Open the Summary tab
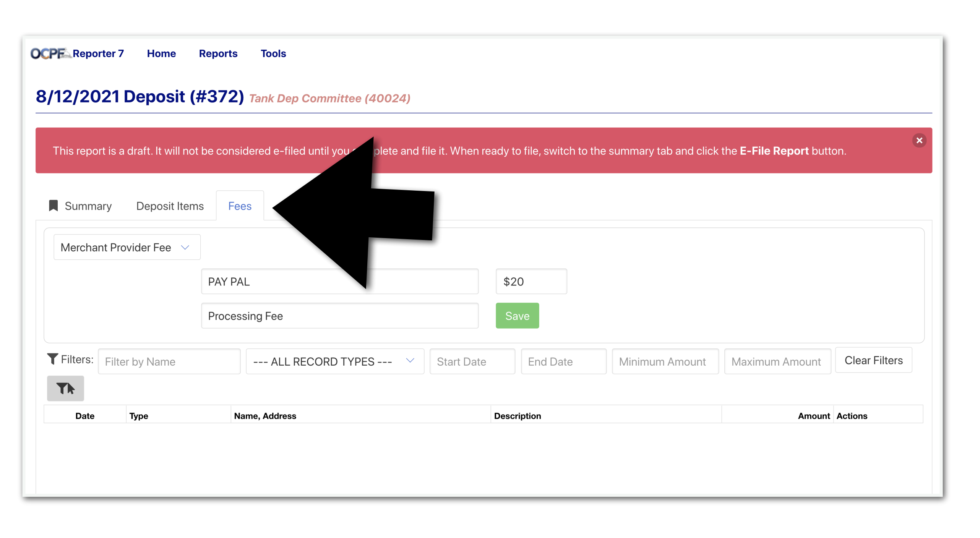Viewport: 980px width, 538px height. click(x=88, y=206)
